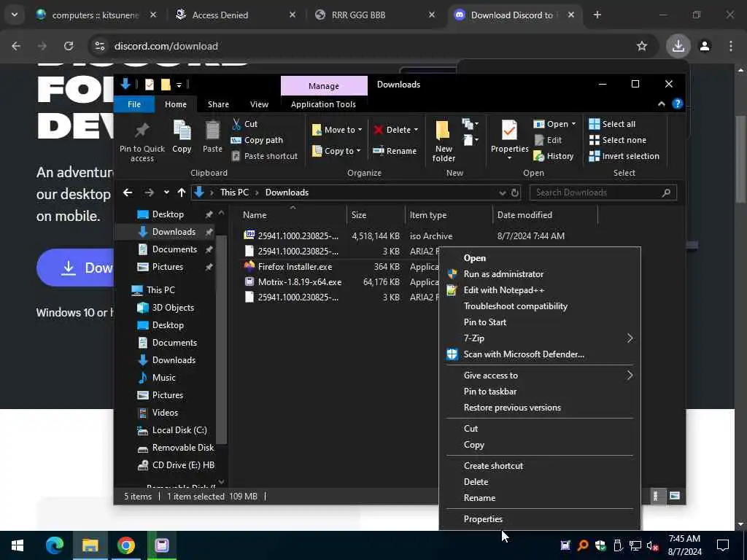This screenshot has width=747, height=560.
Task: Expand Give access to submenu
Action: pyautogui.click(x=540, y=376)
